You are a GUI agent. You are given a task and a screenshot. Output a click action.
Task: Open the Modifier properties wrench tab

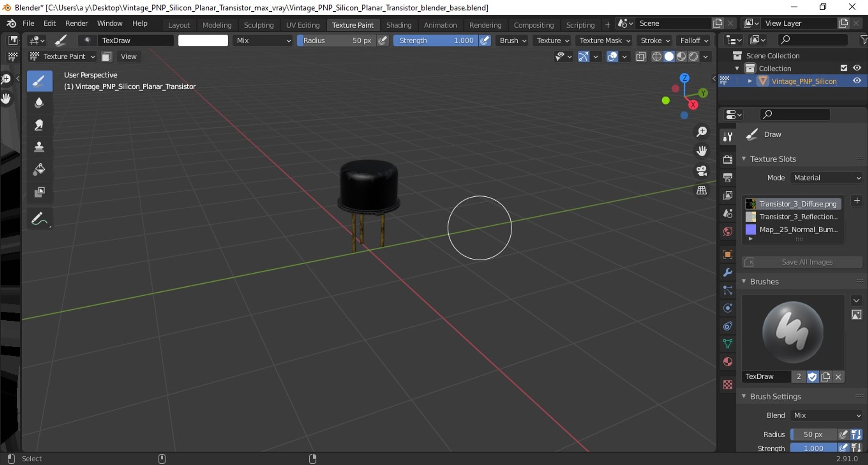727,272
